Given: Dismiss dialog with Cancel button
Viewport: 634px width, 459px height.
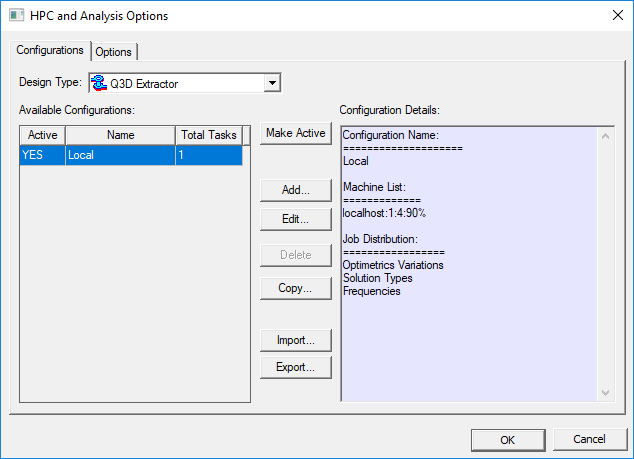Looking at the screenshot, I should pyautogui.click(x=590, y=439).
